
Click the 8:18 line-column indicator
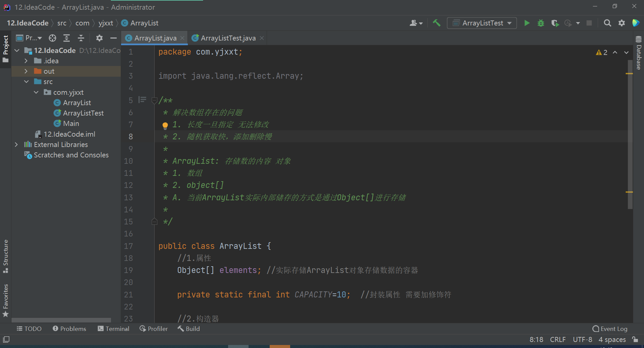(x=536, y=340)
